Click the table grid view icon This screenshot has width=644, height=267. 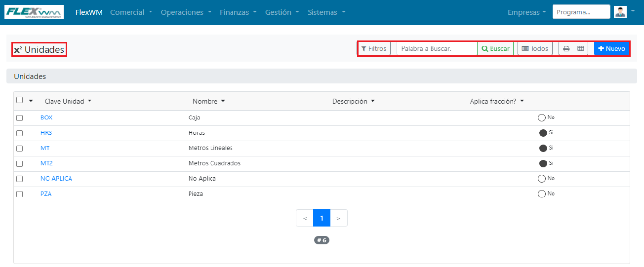pyautogui.click(x=581, y=48)
